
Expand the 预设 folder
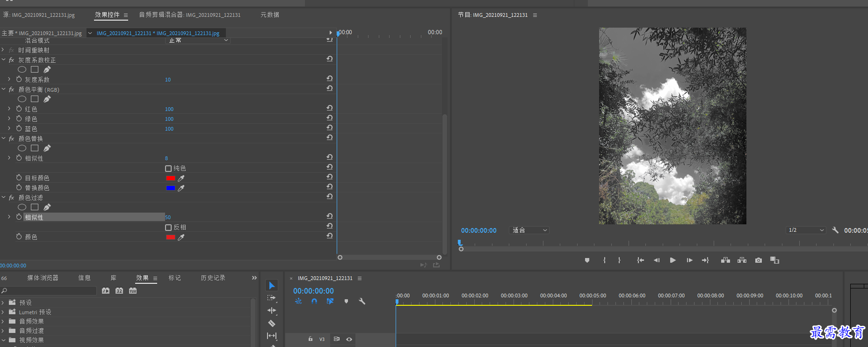(3, 303)
